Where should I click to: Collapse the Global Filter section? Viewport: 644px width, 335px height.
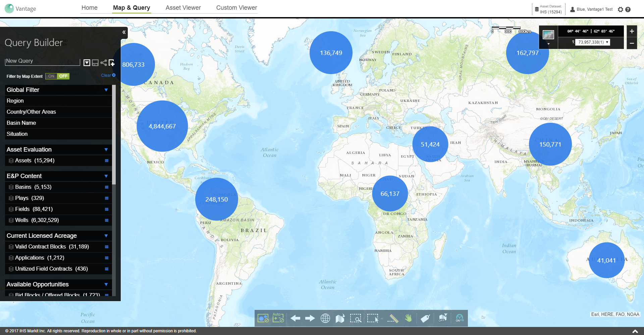(106, 90)
